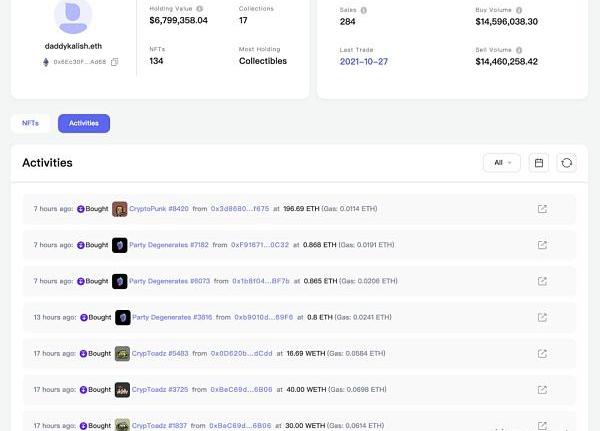Screen dimensions: 600x431
Task: Click the Holding Value info icon
Action: [x=200, y=9]
